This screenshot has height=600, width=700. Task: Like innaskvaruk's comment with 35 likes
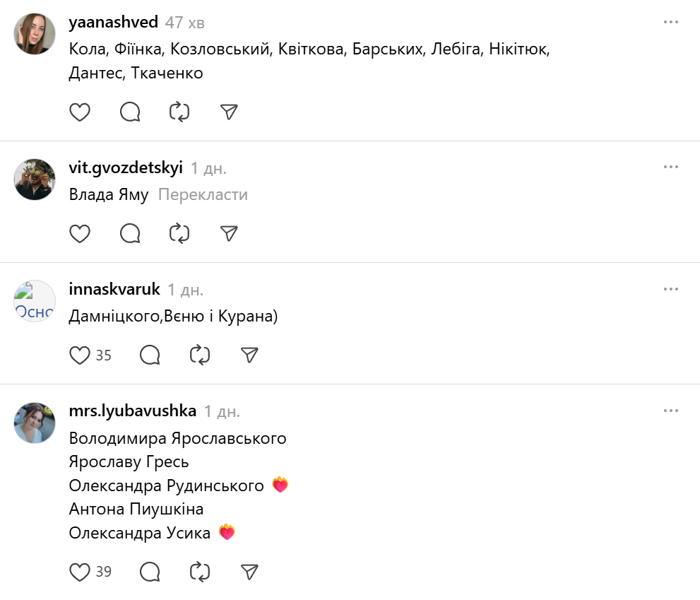(80, 355)
